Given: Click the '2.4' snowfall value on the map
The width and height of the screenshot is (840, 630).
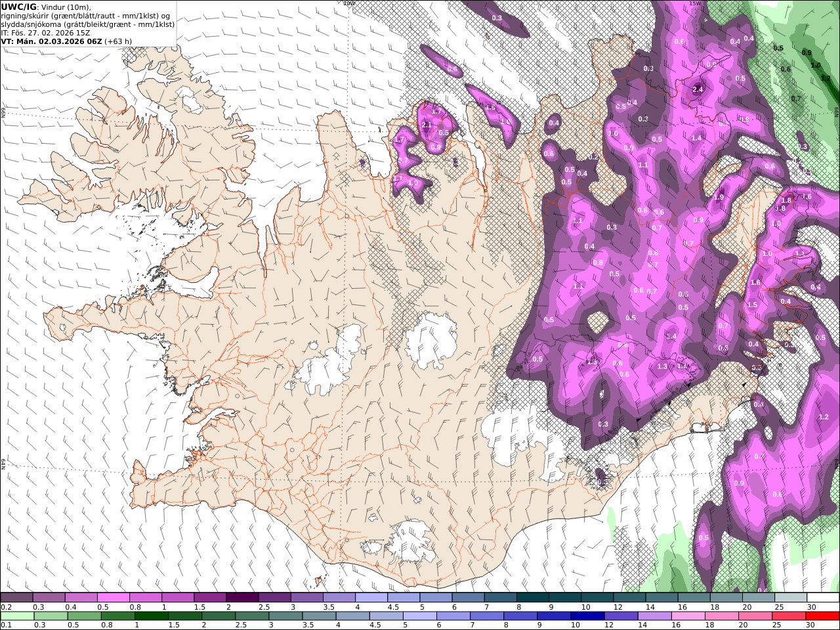Looking at the screenshot, I should (x=698, y=90).
